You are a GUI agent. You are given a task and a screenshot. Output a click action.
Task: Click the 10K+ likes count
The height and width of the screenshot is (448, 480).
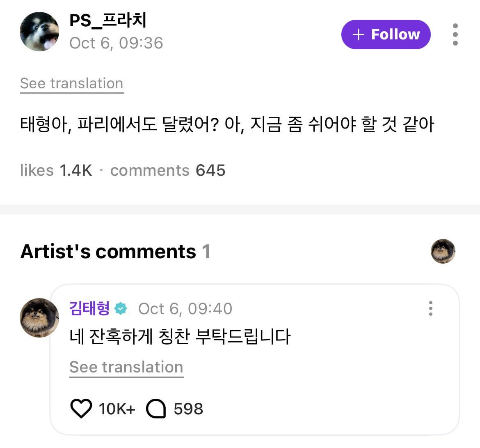click(117, 409)
